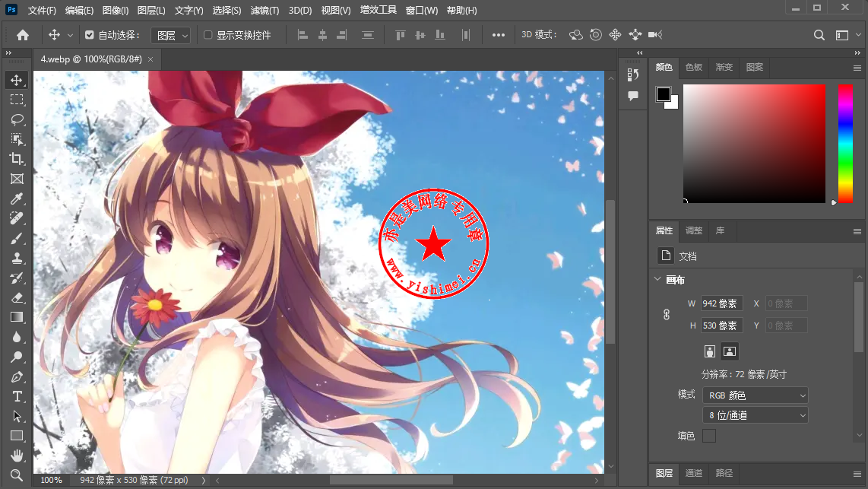The width and height of the screenshot is (868, 489).
Task: Select the Eraser tool
Action: (17, 297)
